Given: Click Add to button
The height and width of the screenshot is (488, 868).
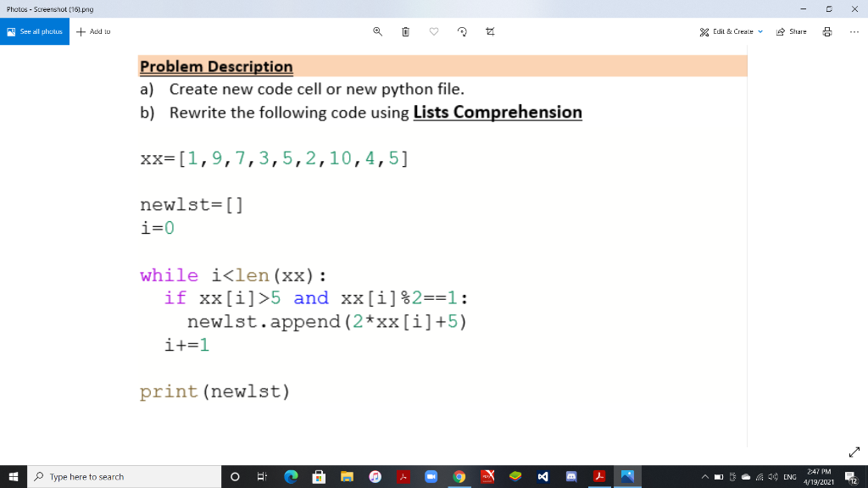Looking at the screenshot, I should point(93,31).
